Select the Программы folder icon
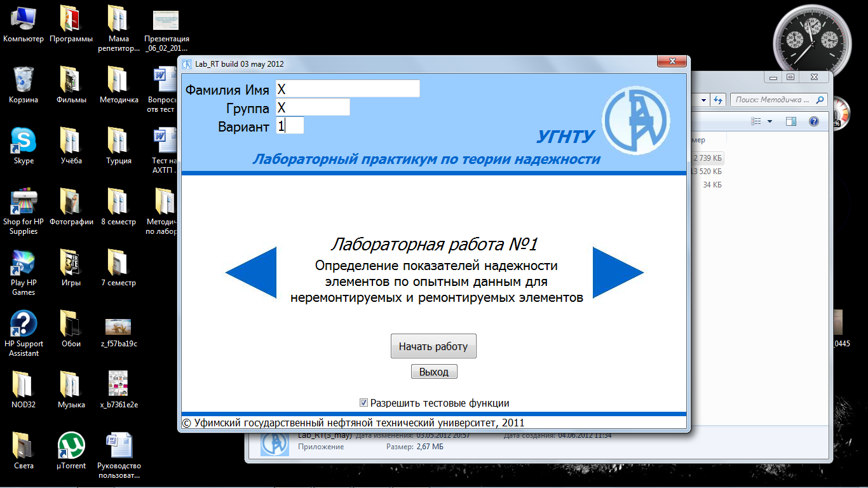Viewport: 868px width, 488px height. pos(71,24)
